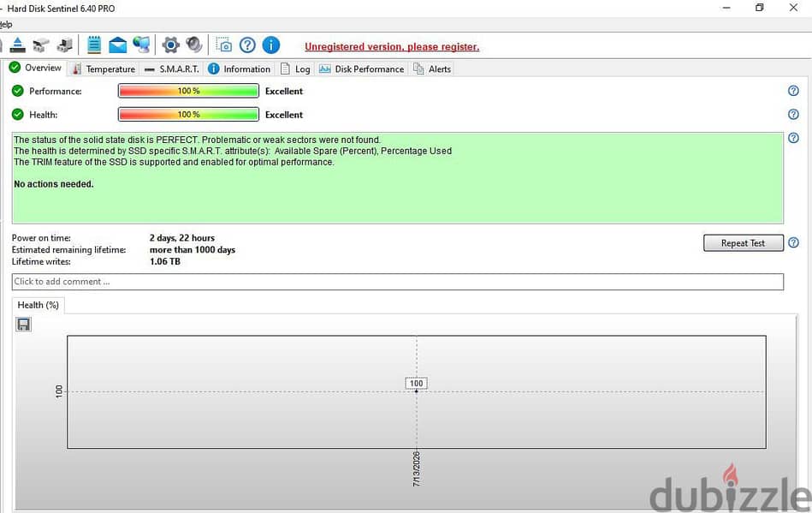Click the blue envelope e-mail icon
This screenshot has height=513, width=812.
point(117,45)
